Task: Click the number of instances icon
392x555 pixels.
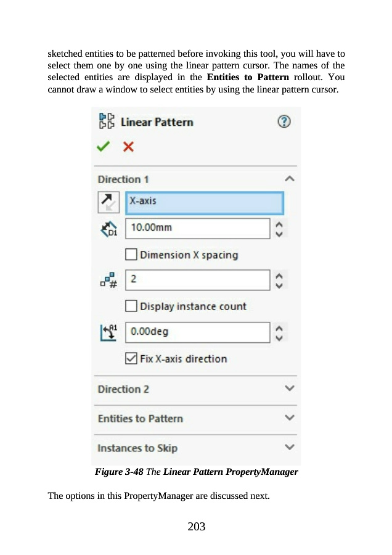Action: (108, 281)
